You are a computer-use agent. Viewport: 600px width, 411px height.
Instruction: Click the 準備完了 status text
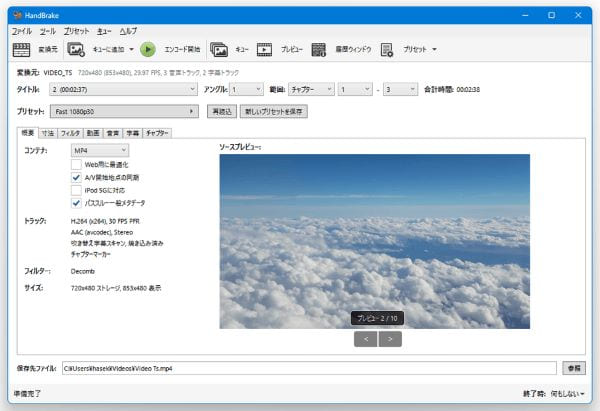click(27, 394)
